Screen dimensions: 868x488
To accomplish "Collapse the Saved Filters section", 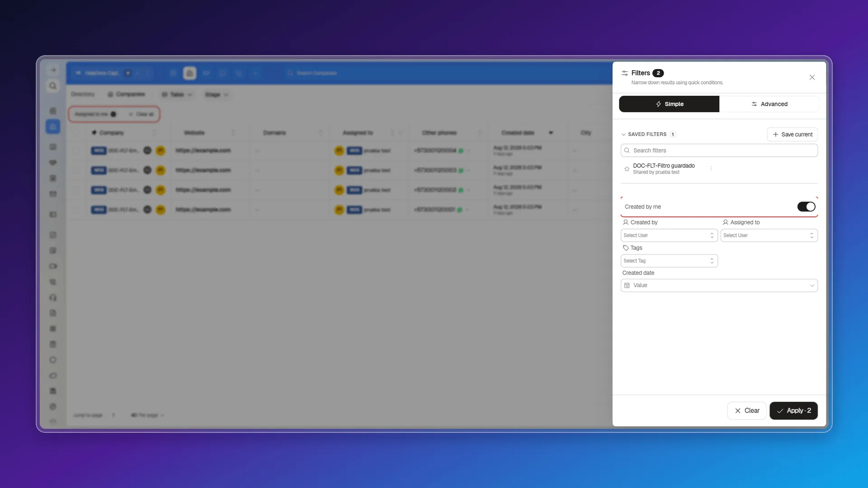I will 624,134.
